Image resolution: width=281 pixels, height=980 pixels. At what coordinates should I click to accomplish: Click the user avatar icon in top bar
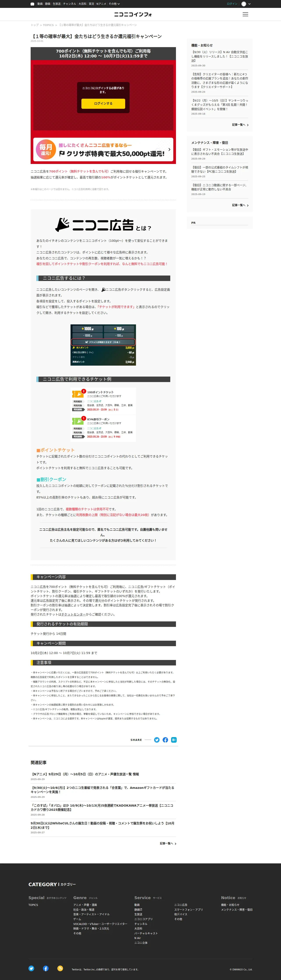pyautogui.click(x=244, y=4)
